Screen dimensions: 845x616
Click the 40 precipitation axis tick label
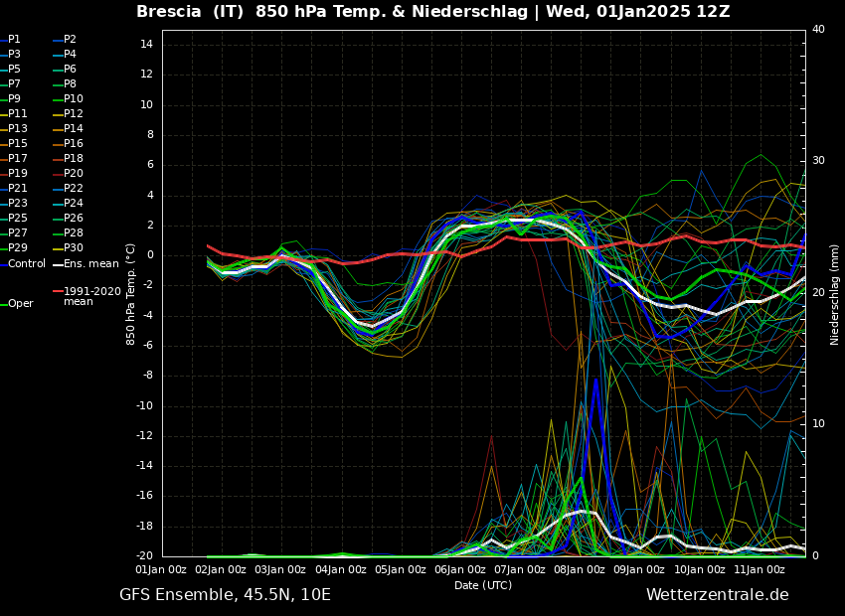coord(818,29)
